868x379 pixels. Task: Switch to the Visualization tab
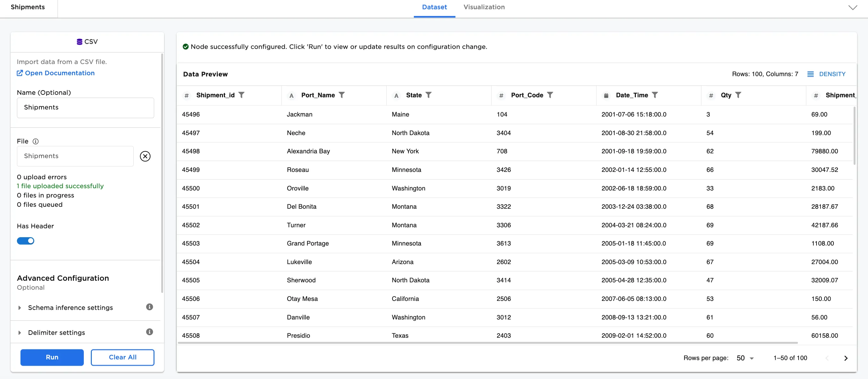(x=484, y=7)
